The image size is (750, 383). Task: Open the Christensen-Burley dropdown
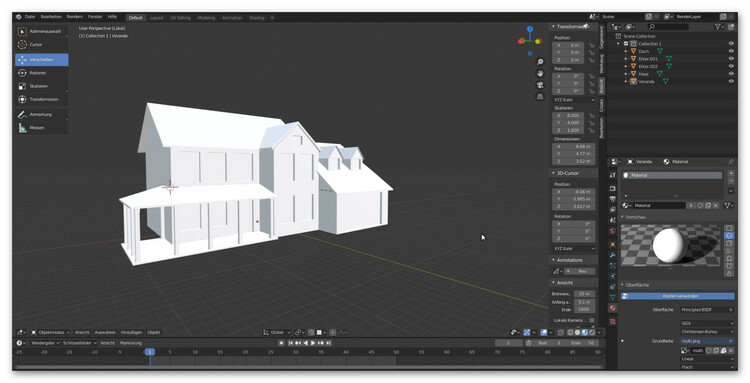pos(707,331)
